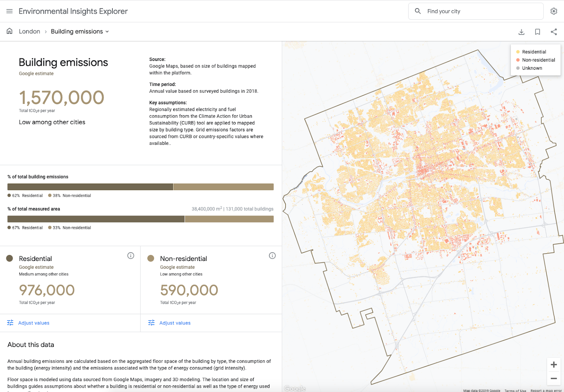The image size is (564, 392).
Task: Click Non-residential segment of emissions bar
Action: coord(223,187)
